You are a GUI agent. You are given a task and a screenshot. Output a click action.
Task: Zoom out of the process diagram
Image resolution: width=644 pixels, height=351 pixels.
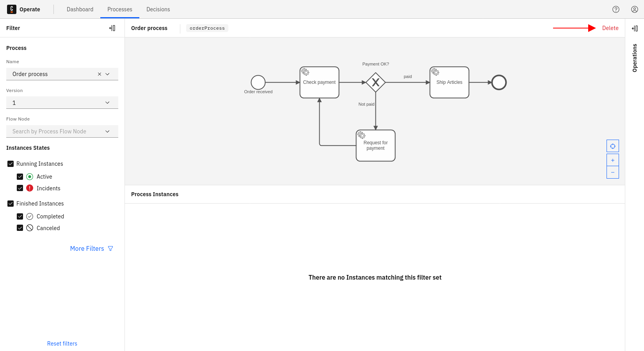click(613, 172)
